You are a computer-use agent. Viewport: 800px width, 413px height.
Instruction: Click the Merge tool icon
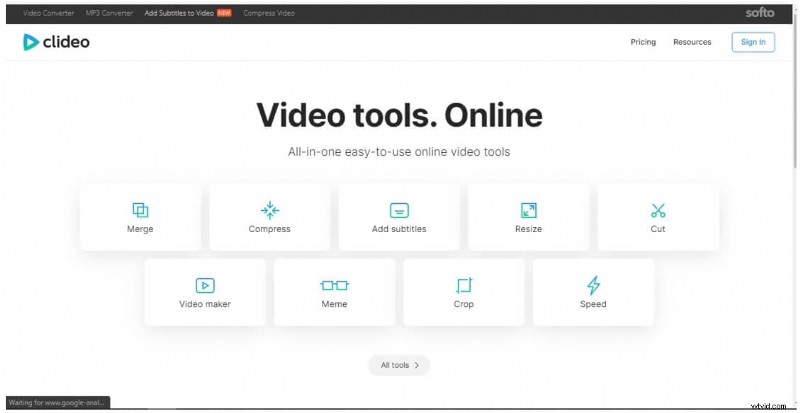click(140, 210)
